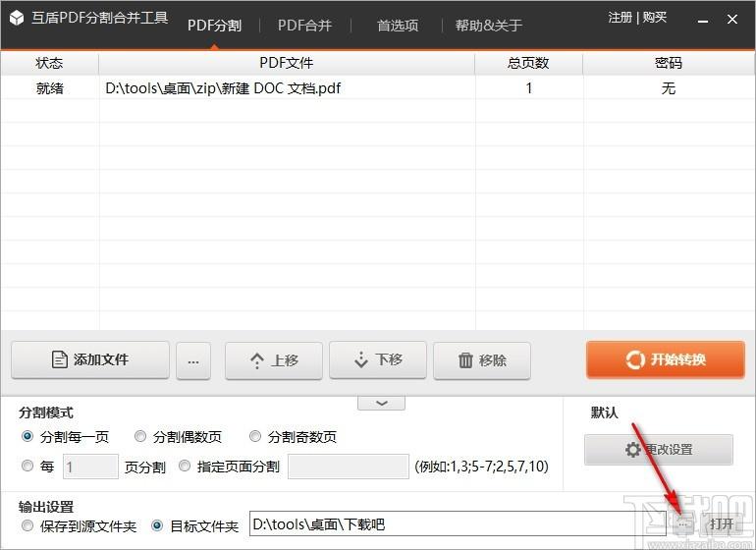
Task: Click the 总页数 column header
Action: coord(528,63)
